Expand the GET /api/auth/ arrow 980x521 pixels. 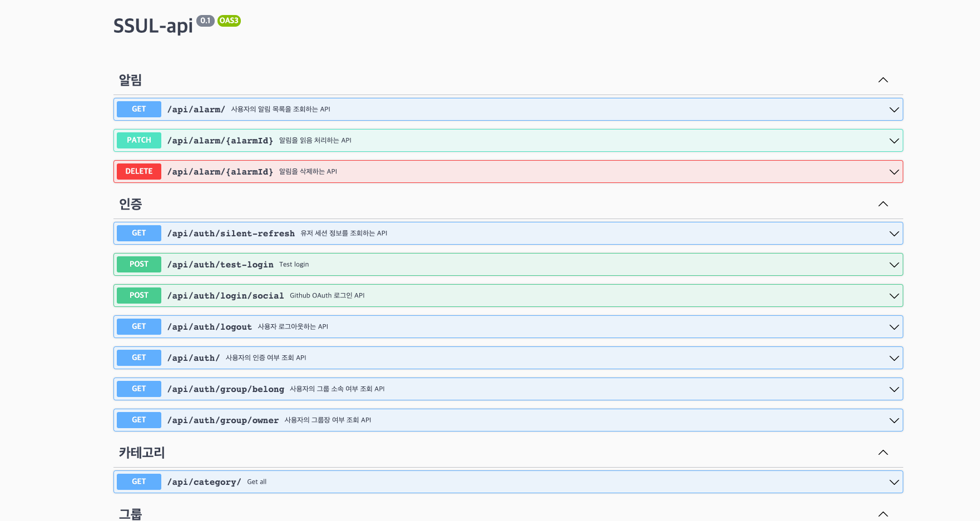coord(894,358)
